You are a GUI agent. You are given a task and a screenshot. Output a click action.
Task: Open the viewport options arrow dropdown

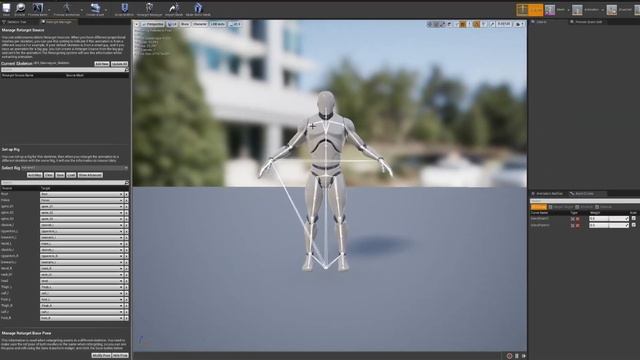(137, 24)
